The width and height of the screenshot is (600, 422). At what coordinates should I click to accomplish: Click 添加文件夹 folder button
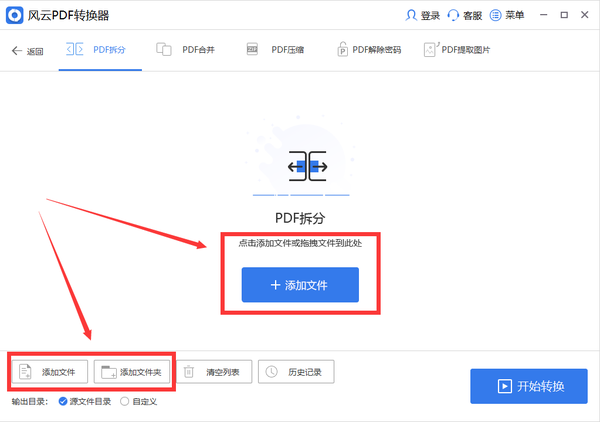click(x=133, y=372)
